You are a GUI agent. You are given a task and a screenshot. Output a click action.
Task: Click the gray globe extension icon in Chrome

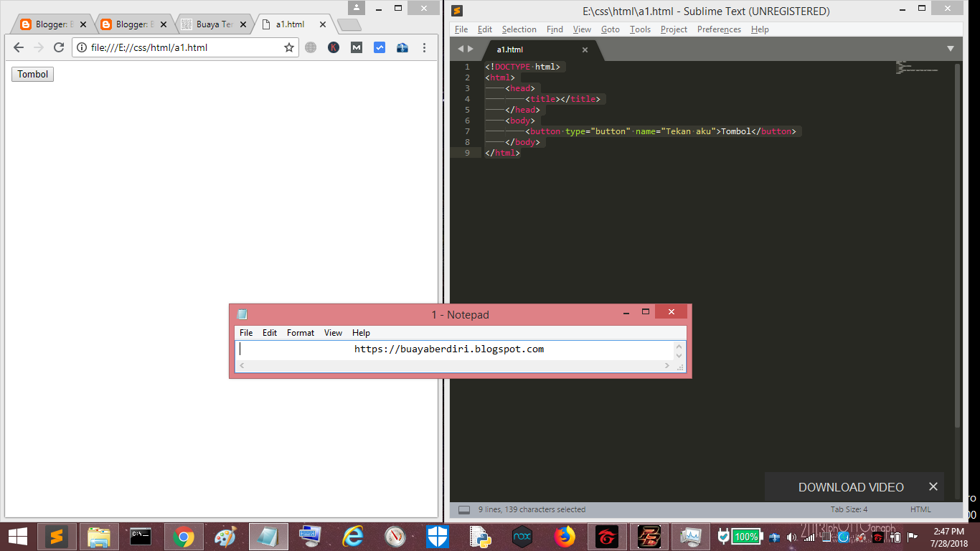click(x=311, y=47)
